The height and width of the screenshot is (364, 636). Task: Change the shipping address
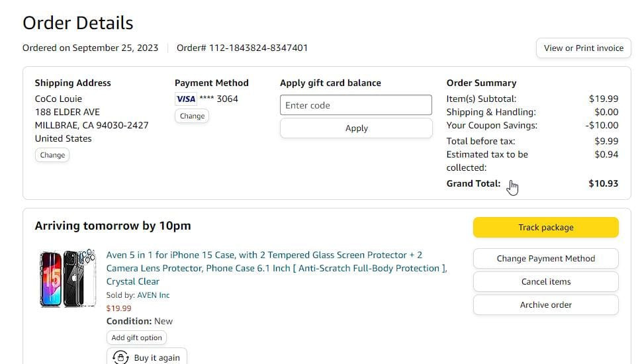point(52,155)
